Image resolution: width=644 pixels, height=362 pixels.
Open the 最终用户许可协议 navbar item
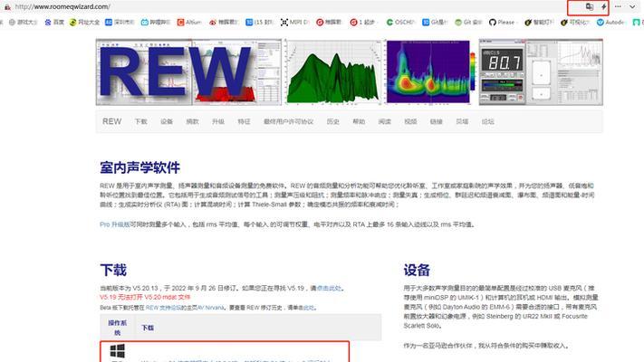pyautogui.click(x=288, y=121)
